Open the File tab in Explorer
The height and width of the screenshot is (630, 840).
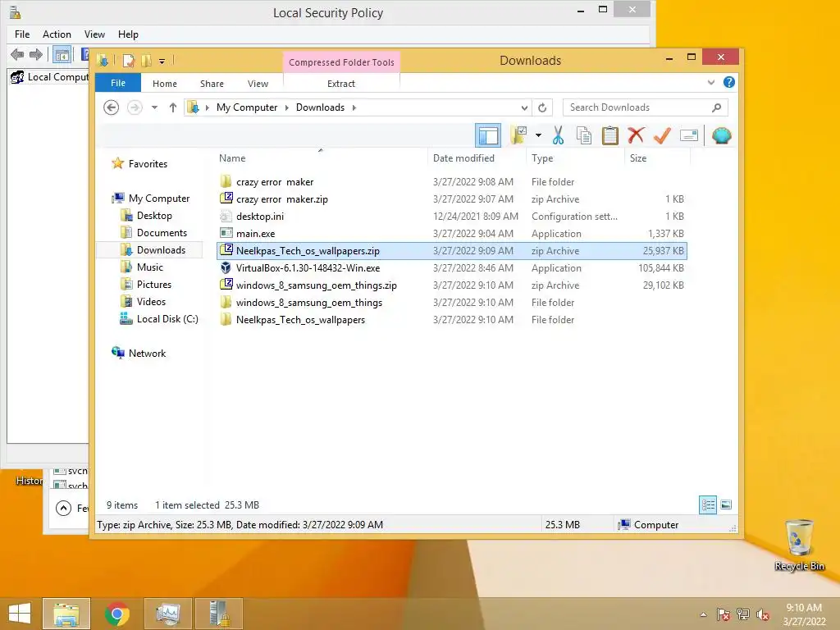click(118, 83)
